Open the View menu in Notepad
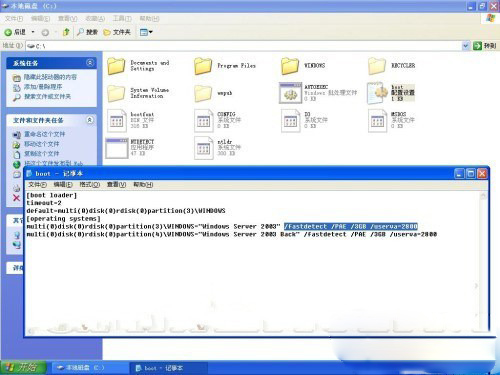The height and width of the screenshot is (375, 500). click(116, 184)
